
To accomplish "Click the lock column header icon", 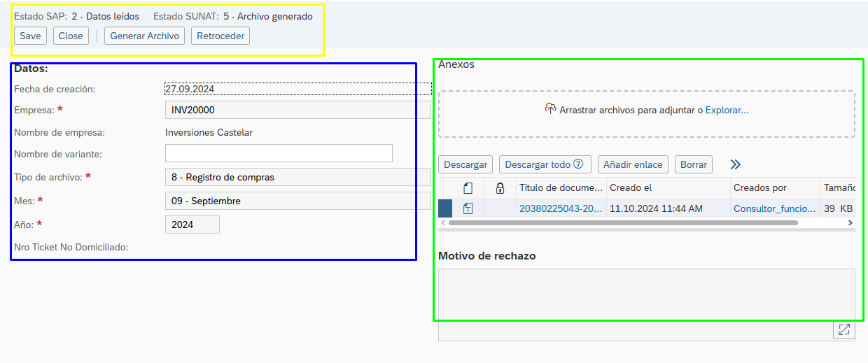I will (500, 188).
